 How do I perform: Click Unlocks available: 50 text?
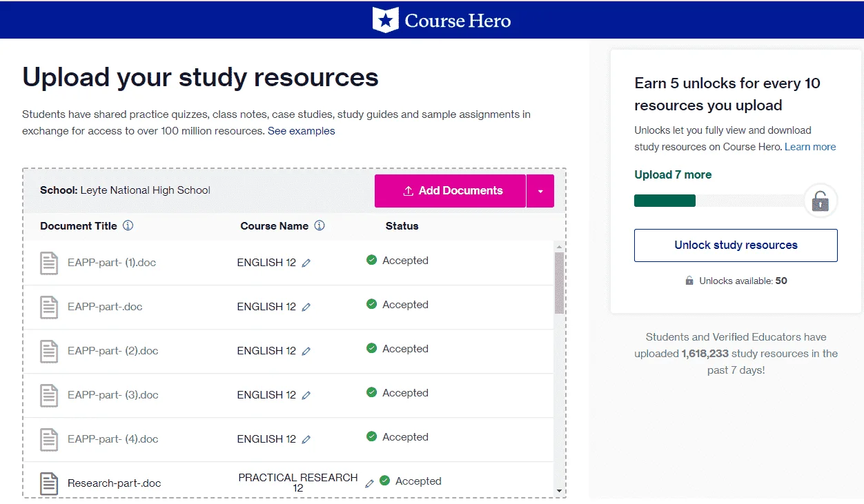743,281
